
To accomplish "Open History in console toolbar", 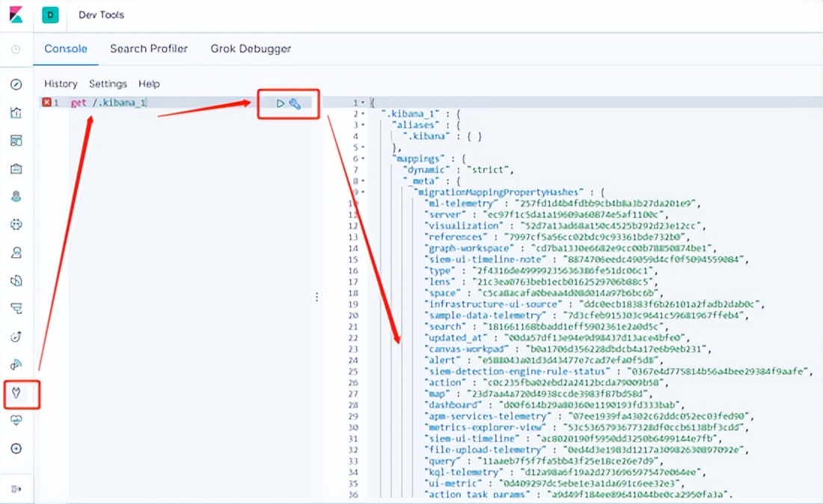I will point(61,84).
